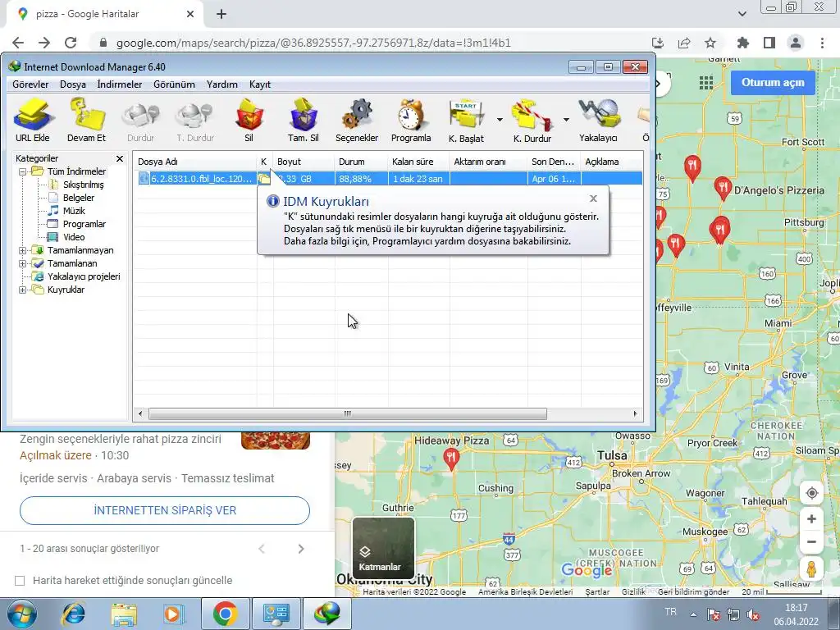Image resolution: width=840 pixels, height=630 pixels.
Task: Open the Görünüm menu
Action: coord(174,84)
